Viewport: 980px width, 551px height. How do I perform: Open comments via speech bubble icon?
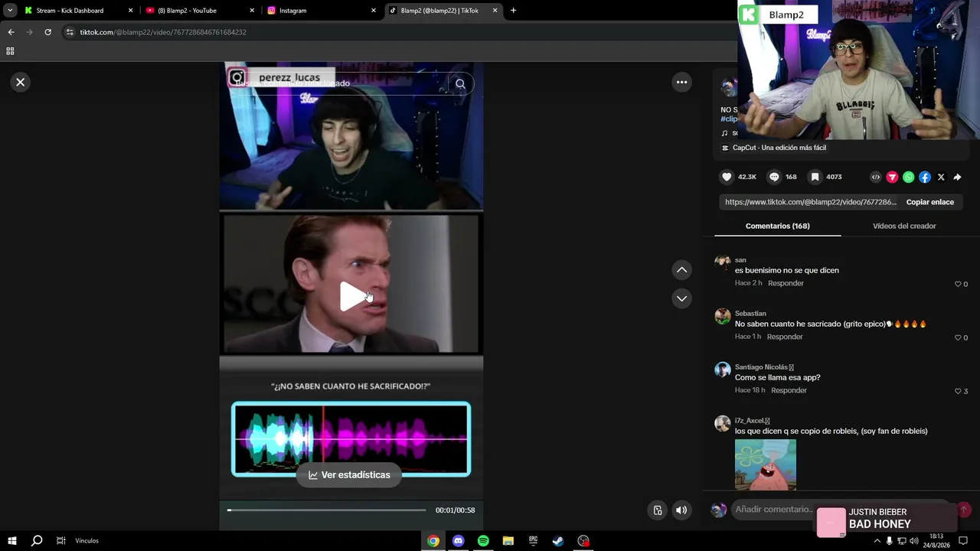774,177
